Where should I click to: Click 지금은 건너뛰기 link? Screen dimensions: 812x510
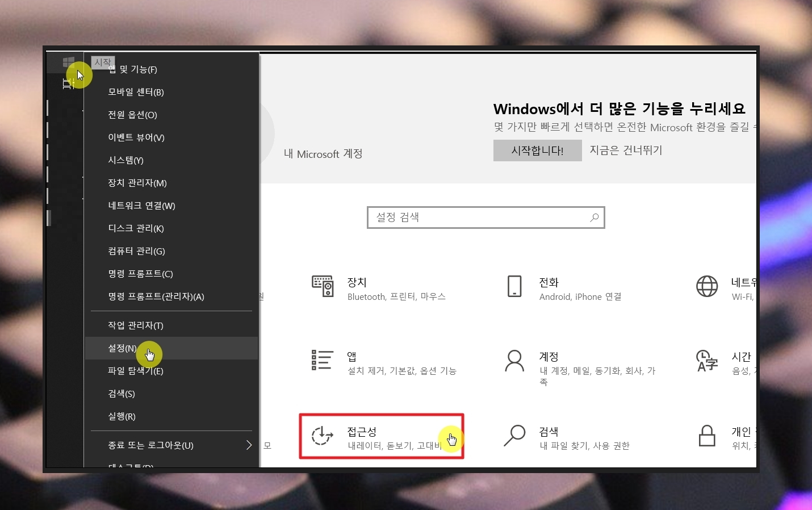[x=626, y=151]
